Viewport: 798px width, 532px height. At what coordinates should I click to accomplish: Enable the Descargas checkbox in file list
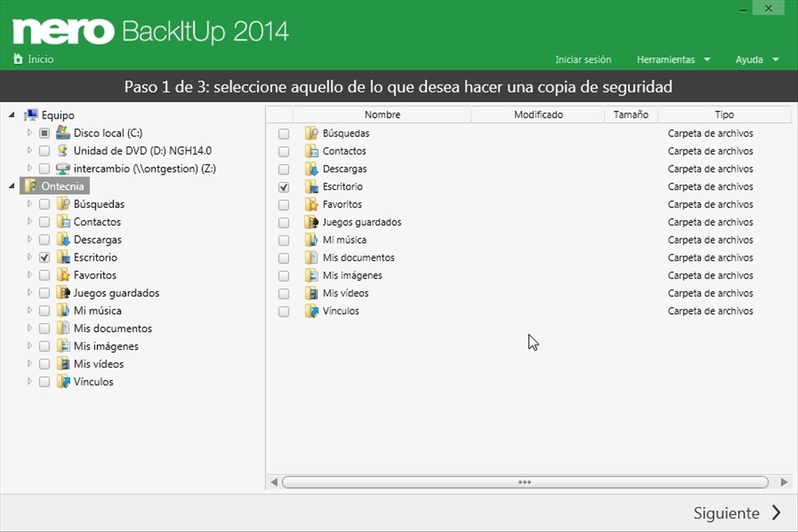[x=284, y=169]
